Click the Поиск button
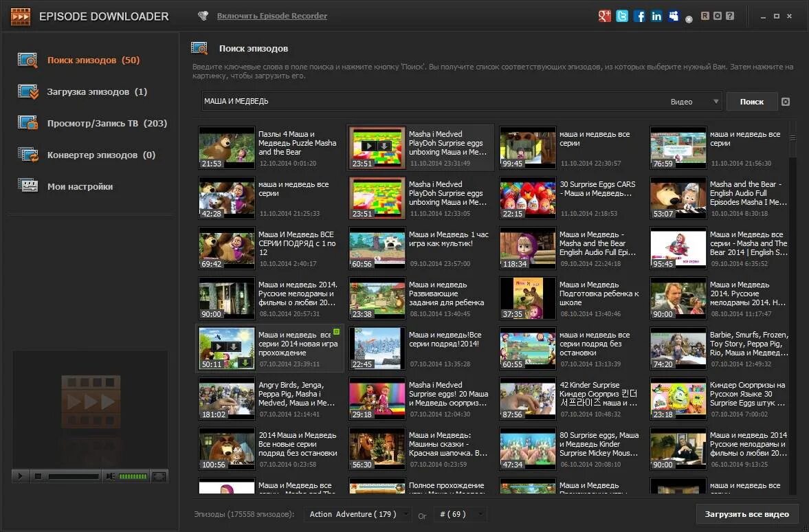Screen dimensions: 809x532 pos(751,102)
